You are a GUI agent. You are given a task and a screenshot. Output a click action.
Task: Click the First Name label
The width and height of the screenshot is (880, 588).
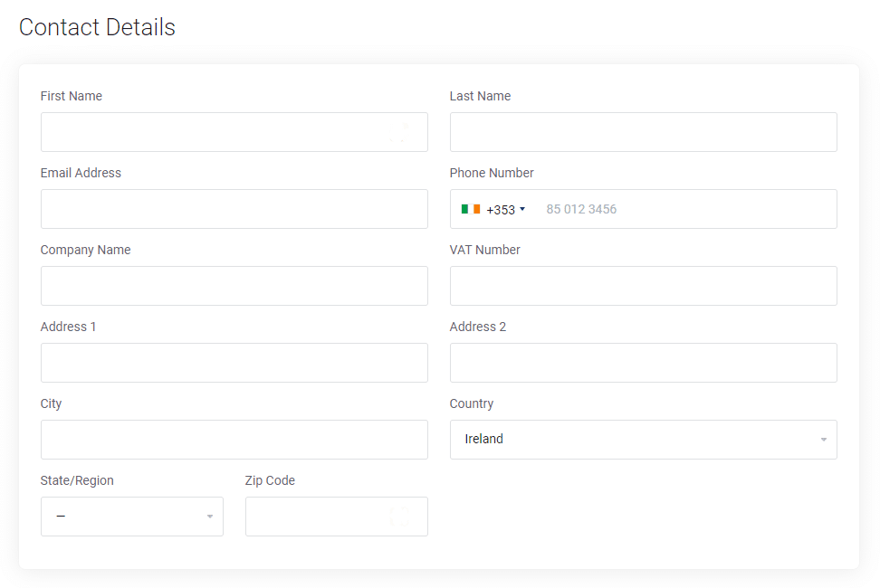point(72,96)
